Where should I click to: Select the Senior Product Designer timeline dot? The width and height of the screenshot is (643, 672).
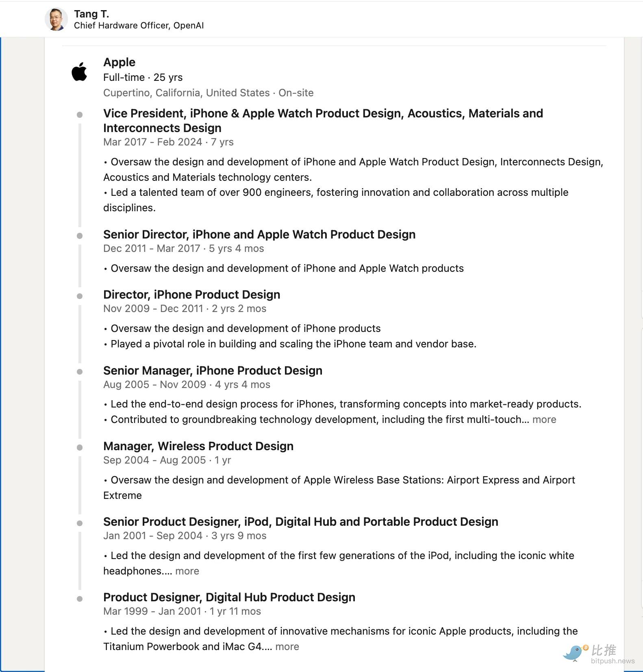80,523
